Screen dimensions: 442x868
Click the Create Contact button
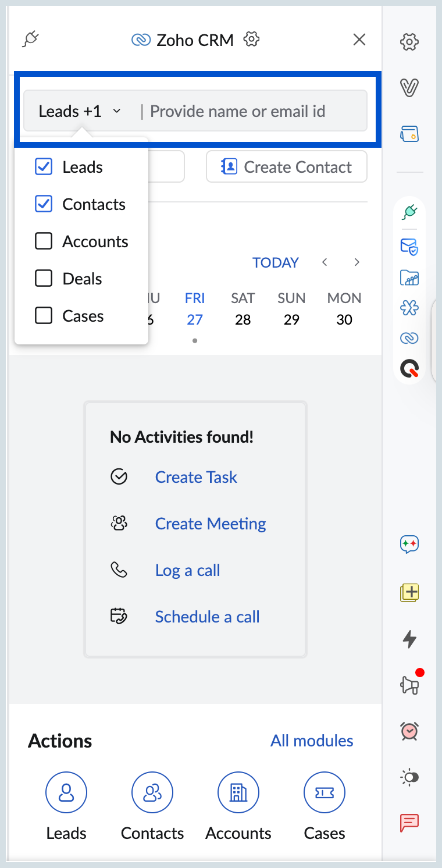point(287,167)
